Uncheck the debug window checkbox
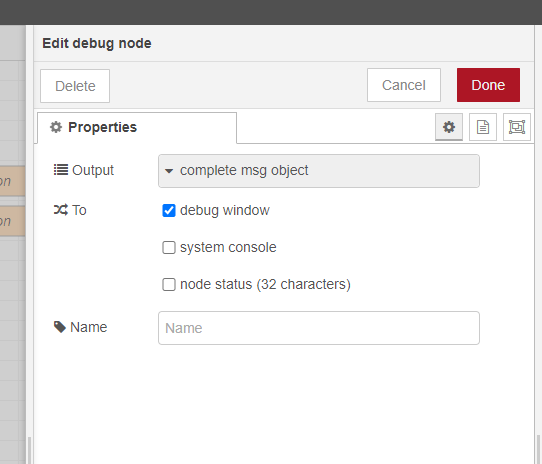The height and width of the screenshot is (464, 542). point(169,210)
